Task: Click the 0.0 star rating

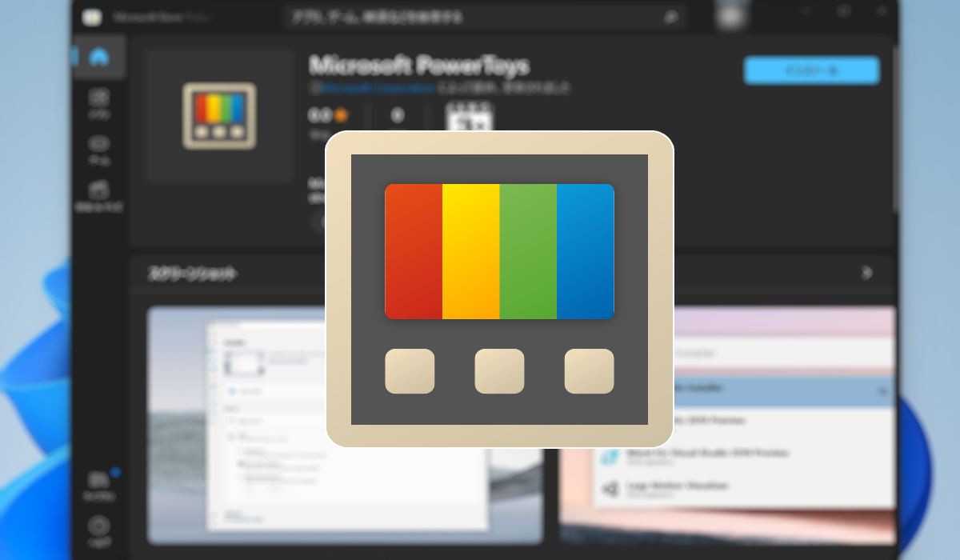Action: click(328, 115)
